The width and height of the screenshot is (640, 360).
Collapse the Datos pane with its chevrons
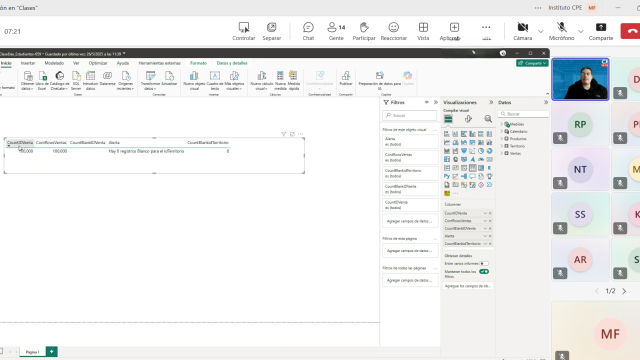[x=546, y=102]
